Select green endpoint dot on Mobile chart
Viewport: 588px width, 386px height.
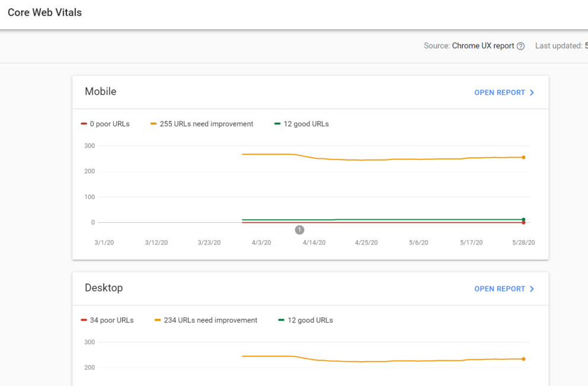pyautogui.click(x=523, y=219)
